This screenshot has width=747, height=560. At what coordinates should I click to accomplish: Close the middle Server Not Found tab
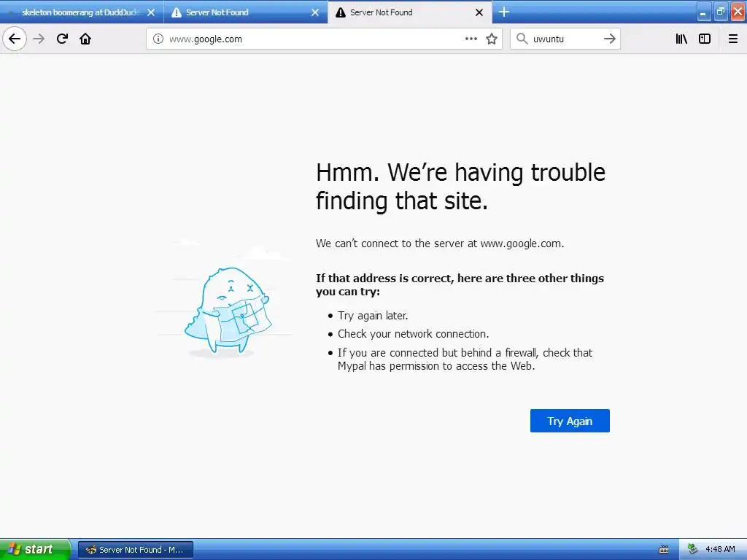click(x=315, y=12)
